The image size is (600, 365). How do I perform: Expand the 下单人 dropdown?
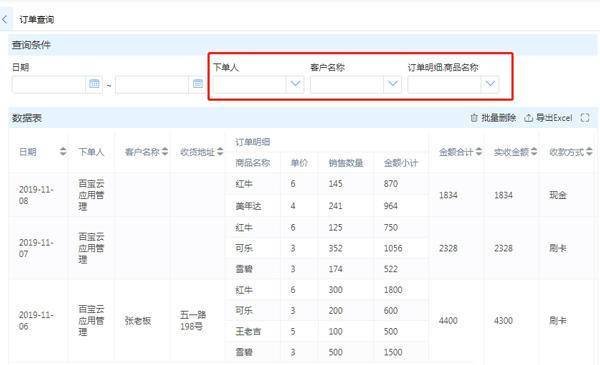295,83
